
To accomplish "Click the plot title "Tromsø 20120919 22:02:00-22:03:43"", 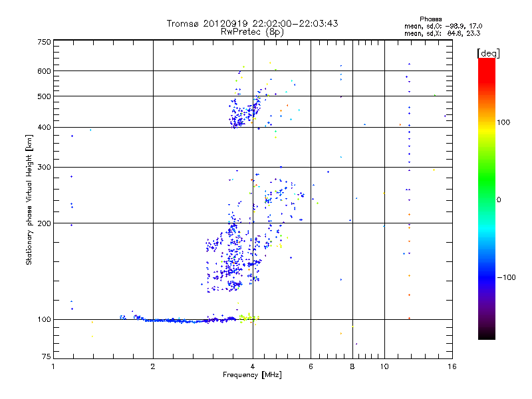I will coord(252,23).
